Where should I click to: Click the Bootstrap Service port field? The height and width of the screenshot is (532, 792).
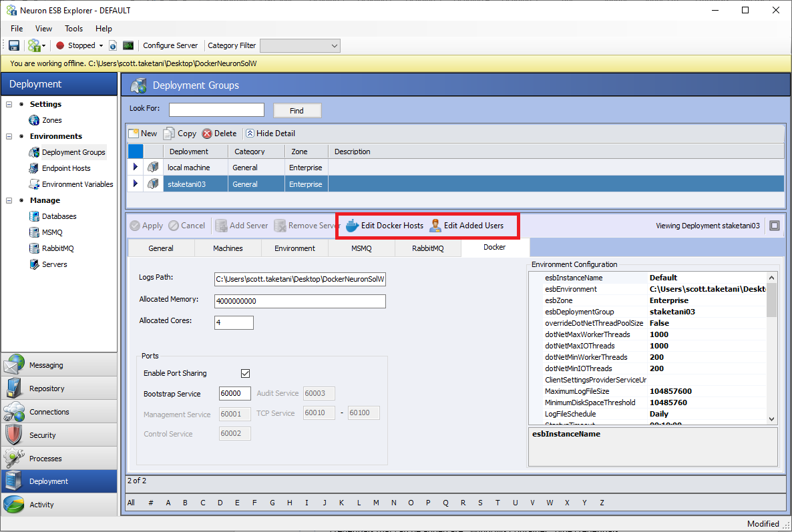235,394
